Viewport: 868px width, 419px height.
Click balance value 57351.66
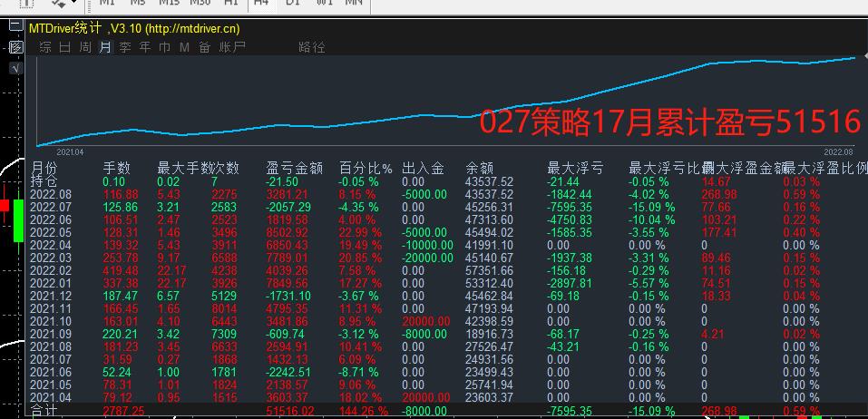click(490, 270)
